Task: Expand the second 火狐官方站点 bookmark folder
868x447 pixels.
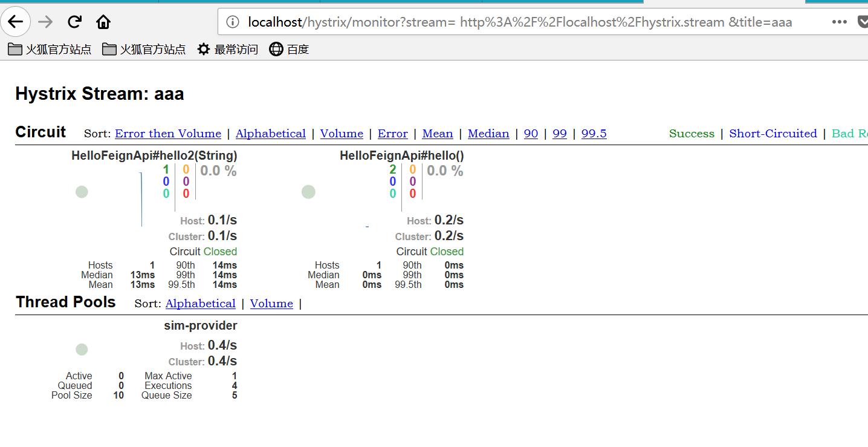Action: (144, 50)
